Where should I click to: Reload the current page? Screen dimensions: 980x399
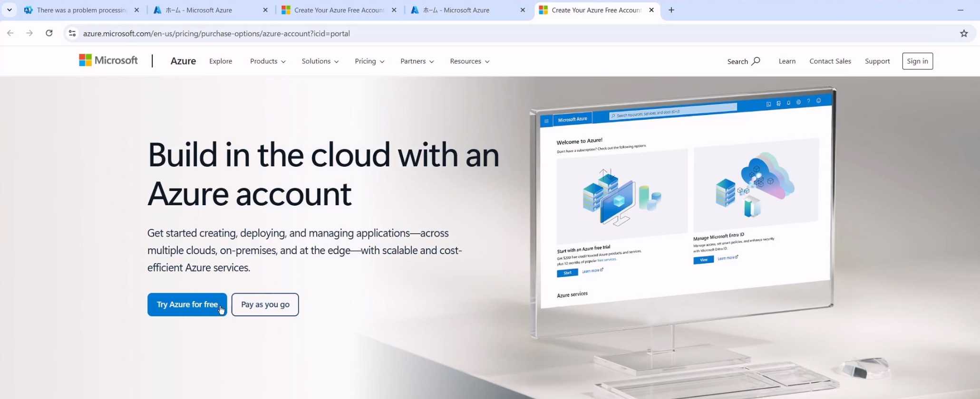point(49,33)
